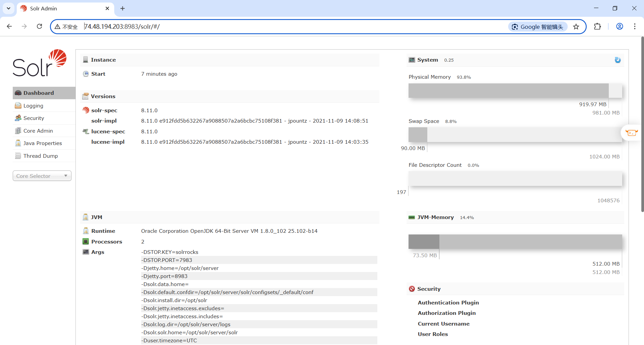Open the browser profile menu
This screenshot has width=644, height=345.
coord(620,26)
